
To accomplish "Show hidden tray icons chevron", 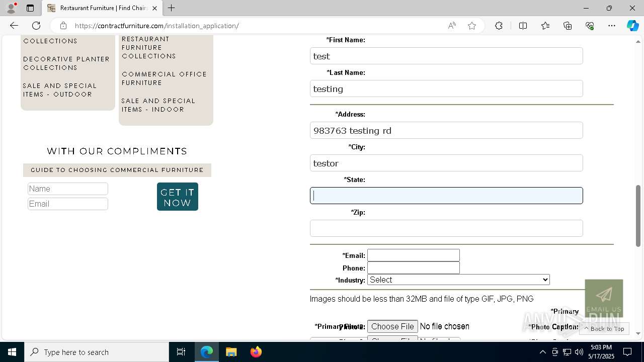I will pos(542,352).
